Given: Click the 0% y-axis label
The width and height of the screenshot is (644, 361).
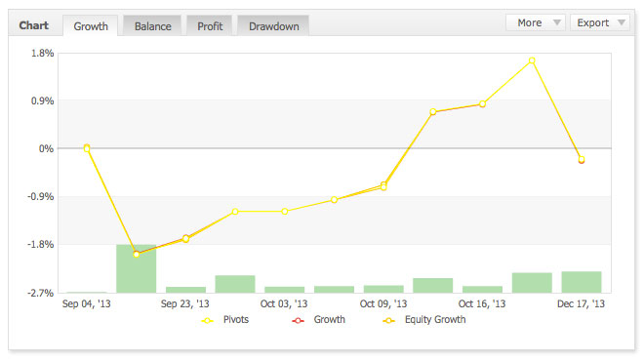Looking at the screenshot, I should click(x=46, y=148).
